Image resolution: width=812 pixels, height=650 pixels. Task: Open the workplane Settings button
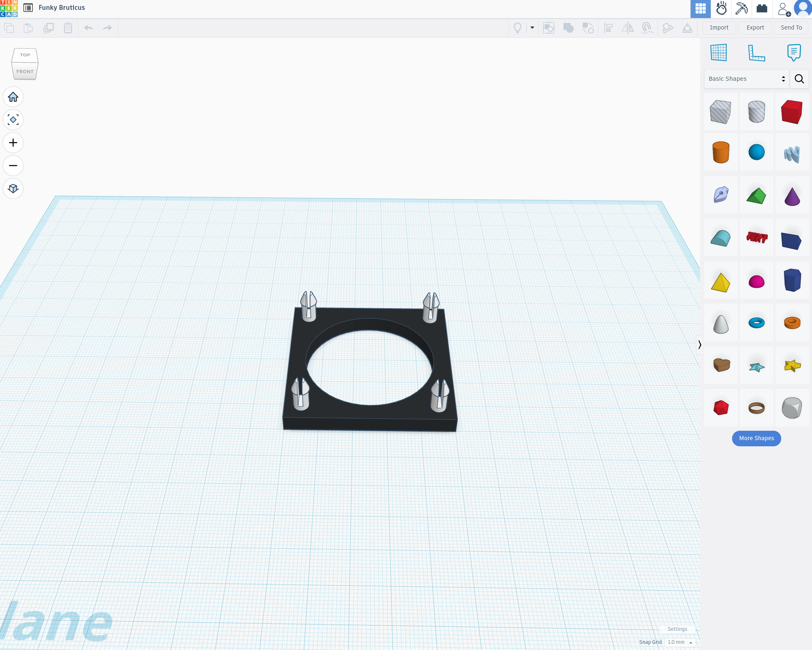point(677,629)
